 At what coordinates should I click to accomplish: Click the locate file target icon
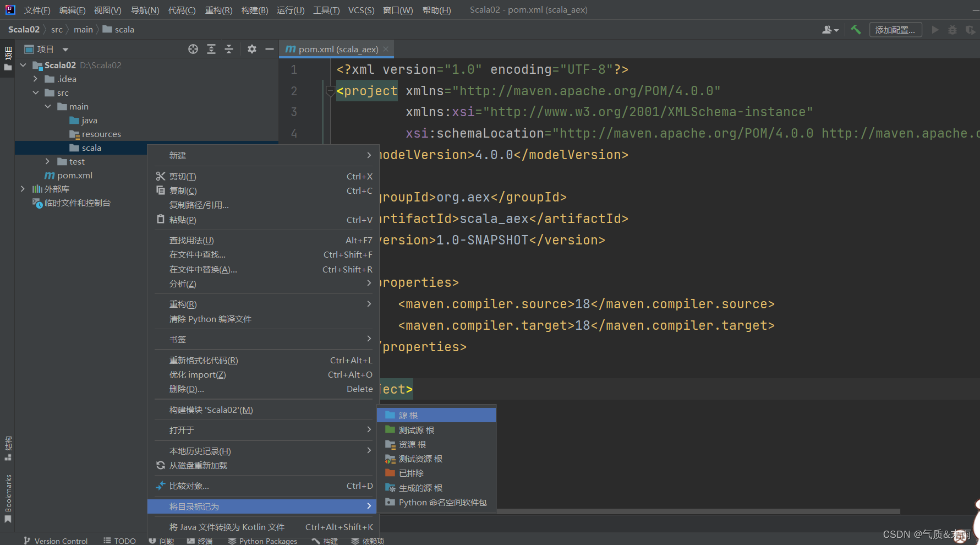click(193, 49)
